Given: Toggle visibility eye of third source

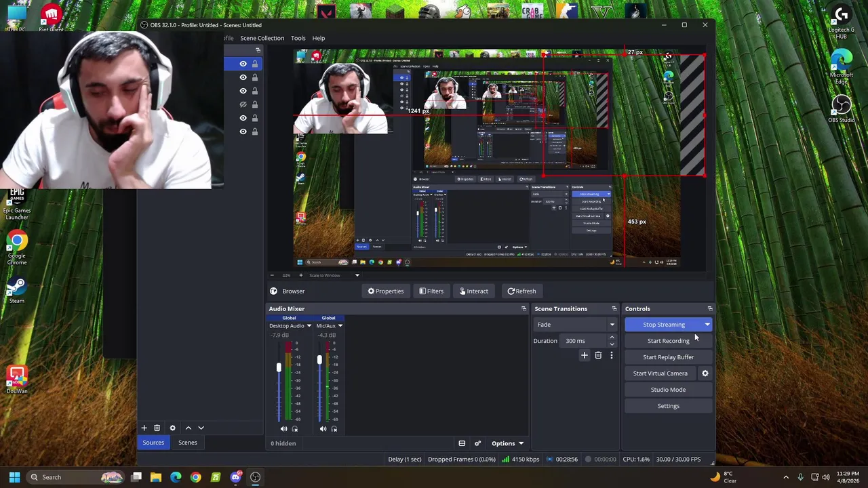Looking at the screenshot, I should (x=243, y=91).
